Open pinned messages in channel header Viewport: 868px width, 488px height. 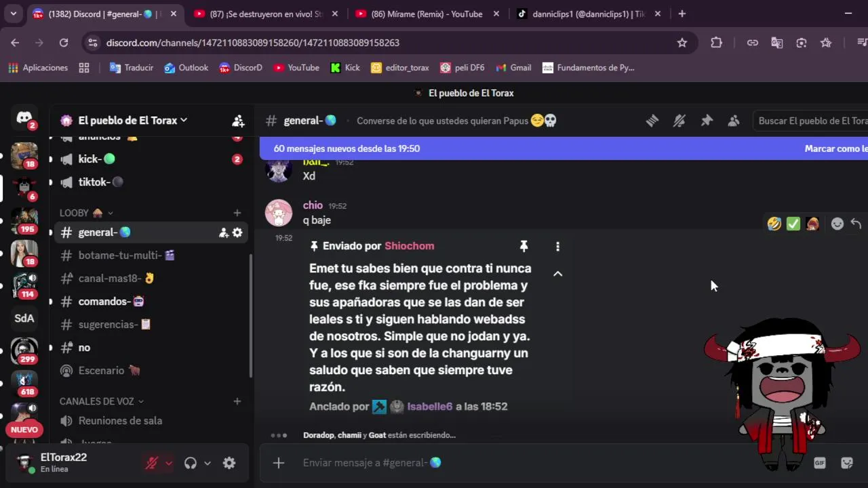[707, 121]
